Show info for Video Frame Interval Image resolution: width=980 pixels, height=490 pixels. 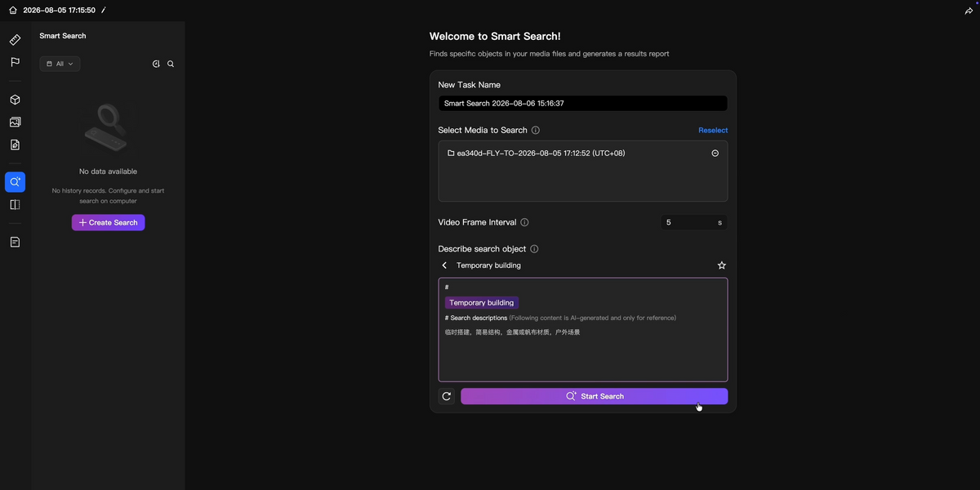pos(524,222)
